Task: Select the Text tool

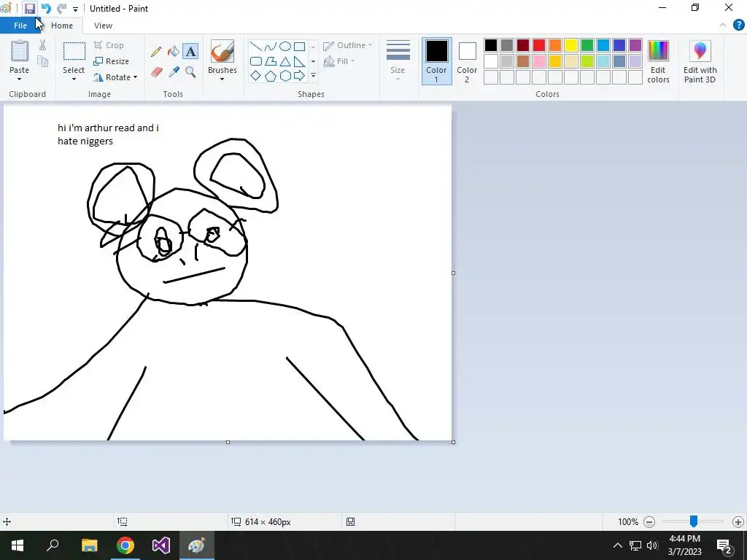Action: [x=190, y=52]
